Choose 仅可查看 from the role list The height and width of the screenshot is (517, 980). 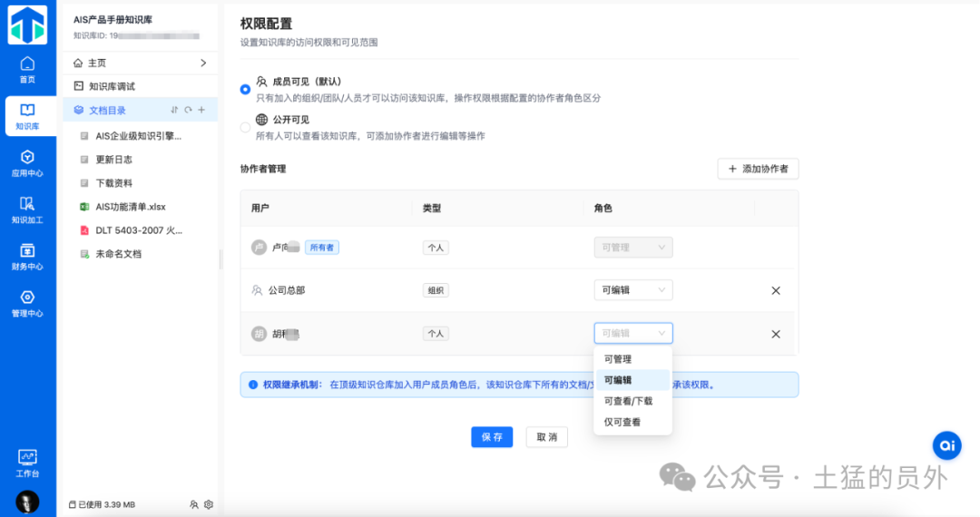click(x=632, y=422)
